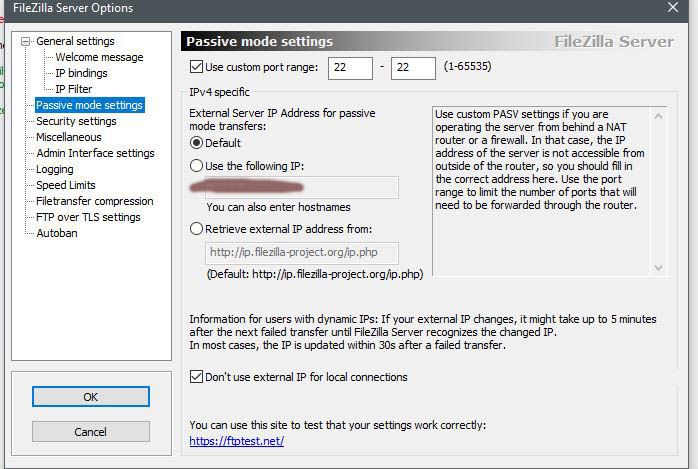Toggle Use custom port range checkbox
This screenshot has height=469, width=698.
point(196,67)
